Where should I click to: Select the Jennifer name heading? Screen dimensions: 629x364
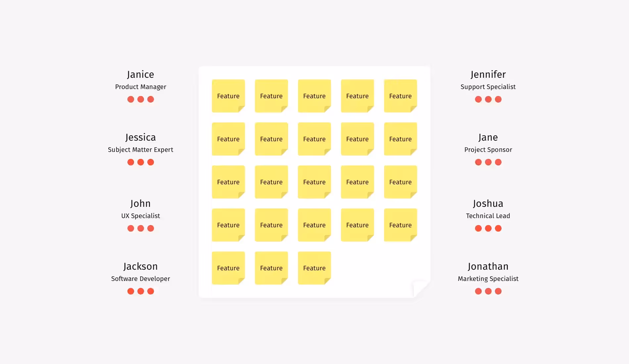(x=488, y=74)
